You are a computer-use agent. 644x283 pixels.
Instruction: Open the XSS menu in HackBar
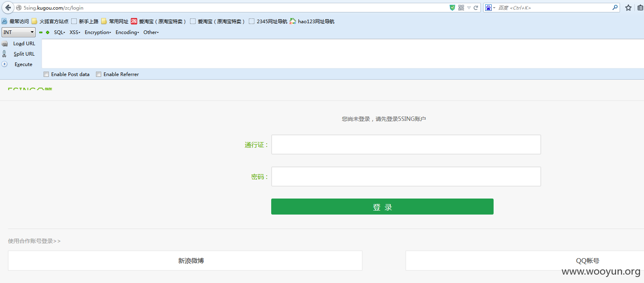coord(75,32)
